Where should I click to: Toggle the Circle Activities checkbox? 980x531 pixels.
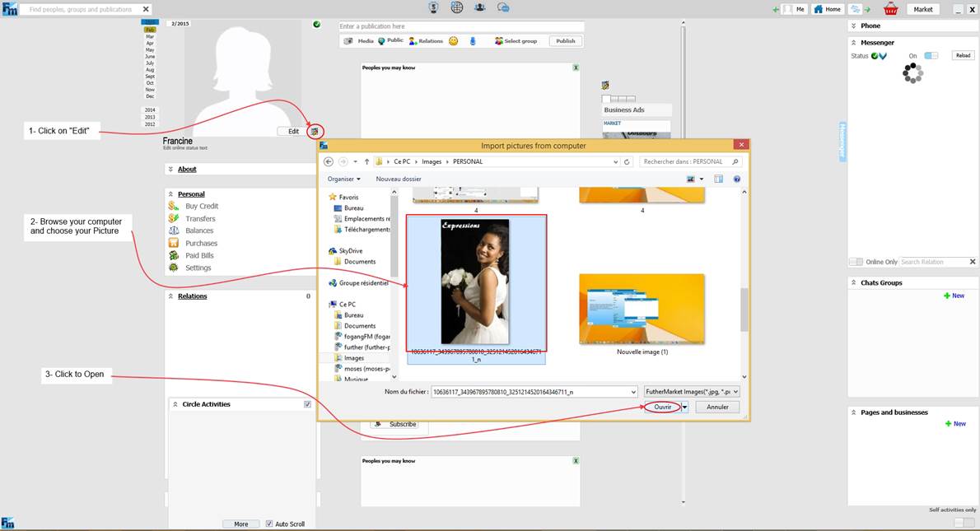[307, 404]
